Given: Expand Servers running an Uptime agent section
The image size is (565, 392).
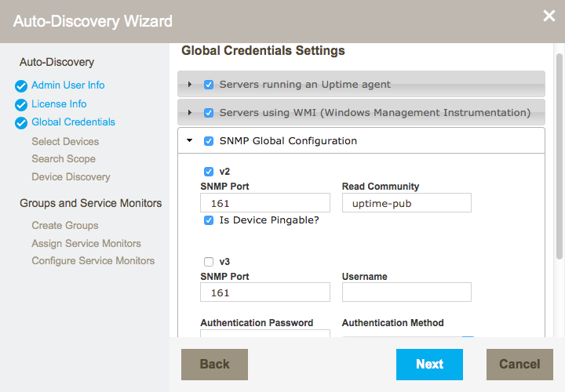Looking at the screenshot, I should 190,85.
